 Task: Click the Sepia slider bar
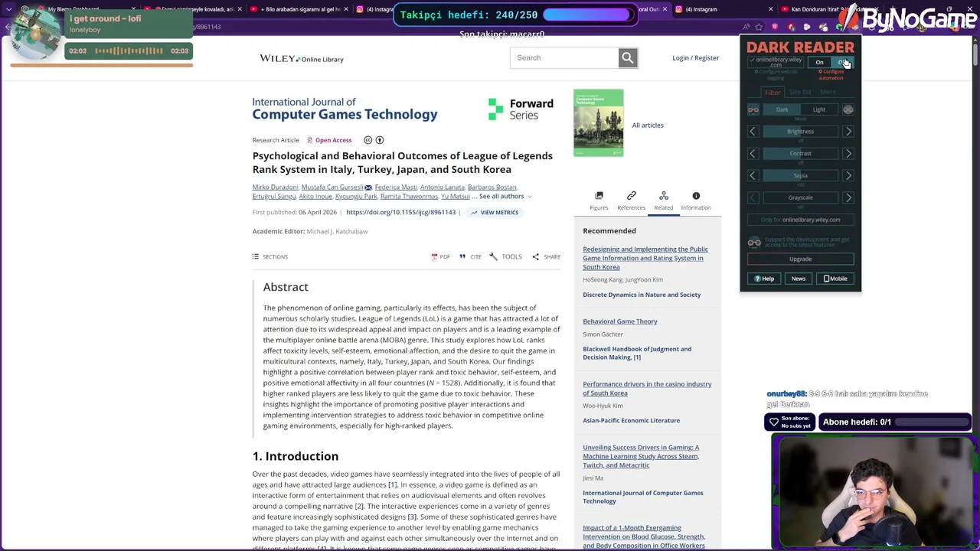[x=801, y=176]
